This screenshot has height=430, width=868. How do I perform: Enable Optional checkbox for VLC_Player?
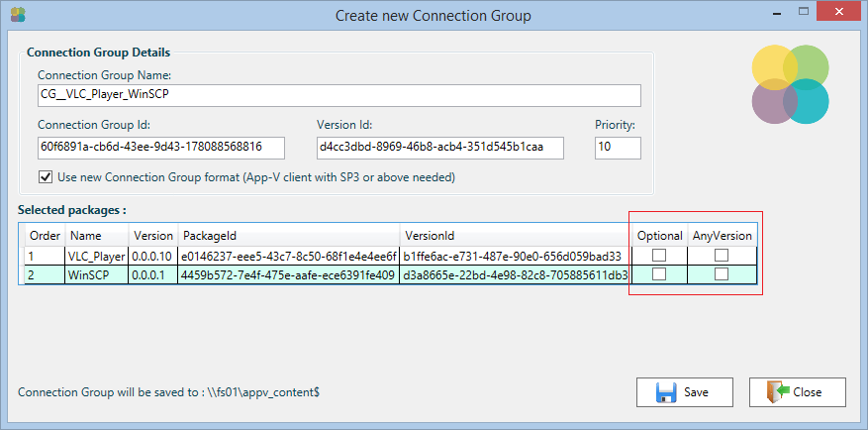(659, 256)
